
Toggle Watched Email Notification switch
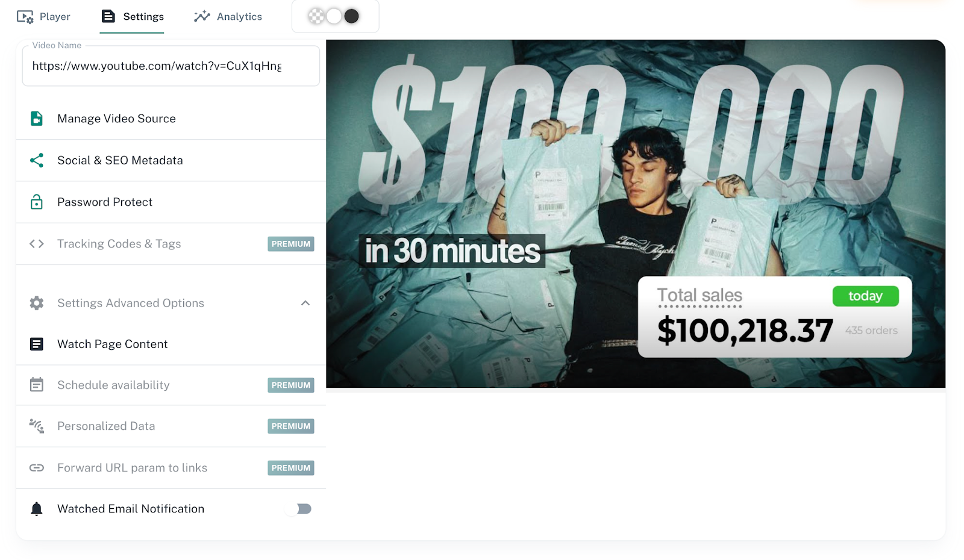[299, 509]
